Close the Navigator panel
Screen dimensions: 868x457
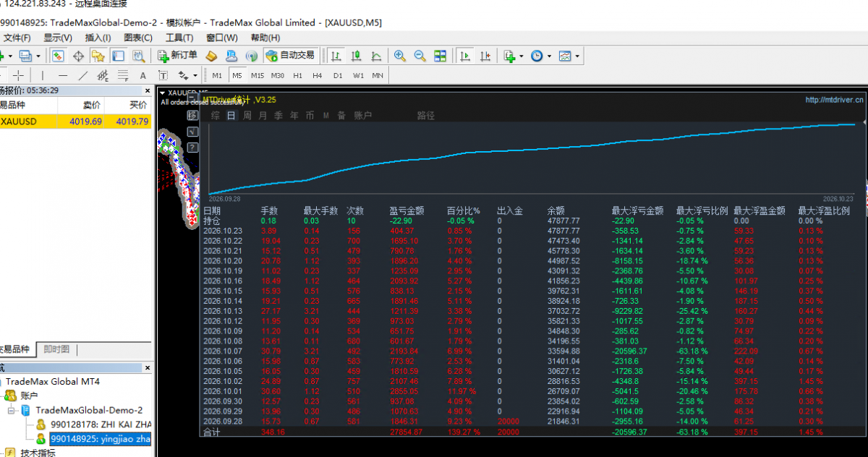(x=149, y=367)
